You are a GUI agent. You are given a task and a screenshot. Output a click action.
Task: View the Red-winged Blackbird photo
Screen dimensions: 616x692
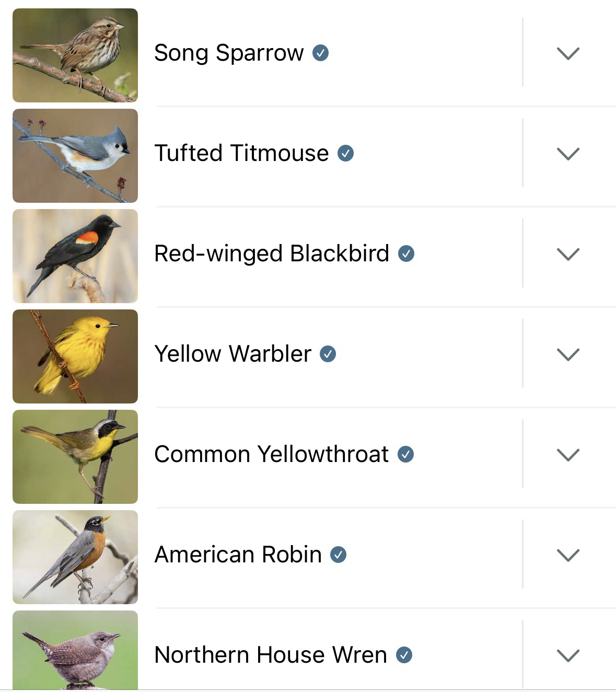pyautogui.click(x=75, y=256)
